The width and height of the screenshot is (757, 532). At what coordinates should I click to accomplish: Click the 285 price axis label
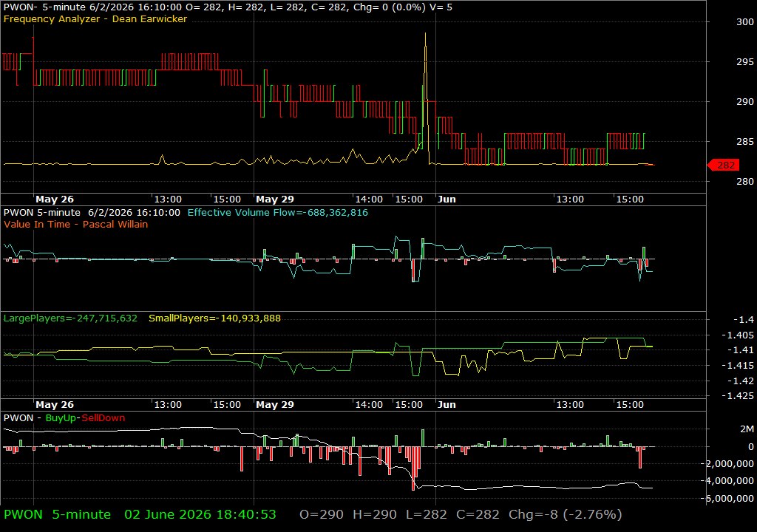[x=745, y=141]
